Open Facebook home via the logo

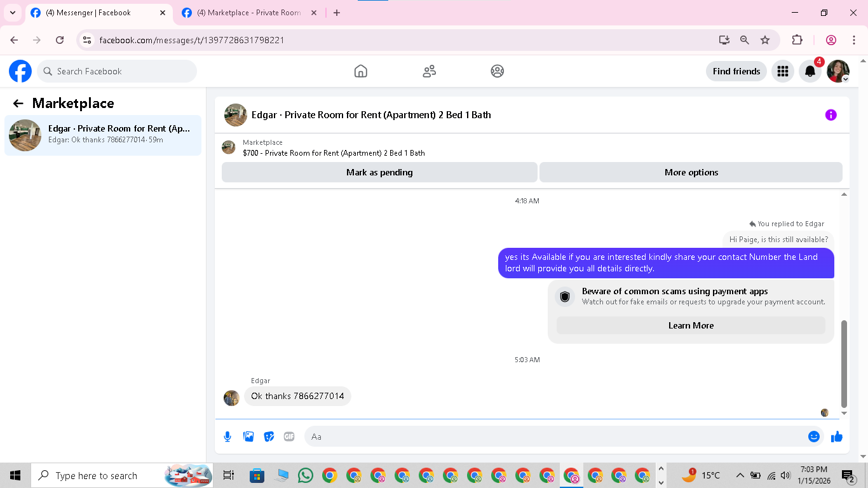tap(20, 71)
